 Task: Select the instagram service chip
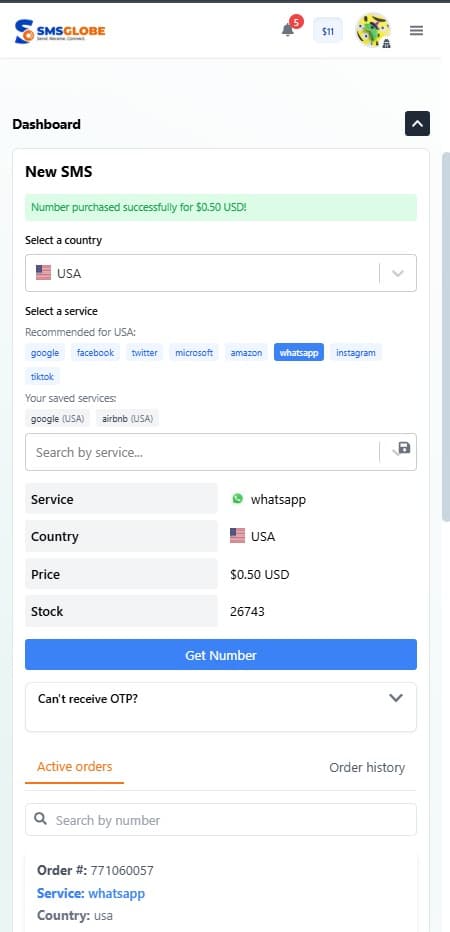355,352
